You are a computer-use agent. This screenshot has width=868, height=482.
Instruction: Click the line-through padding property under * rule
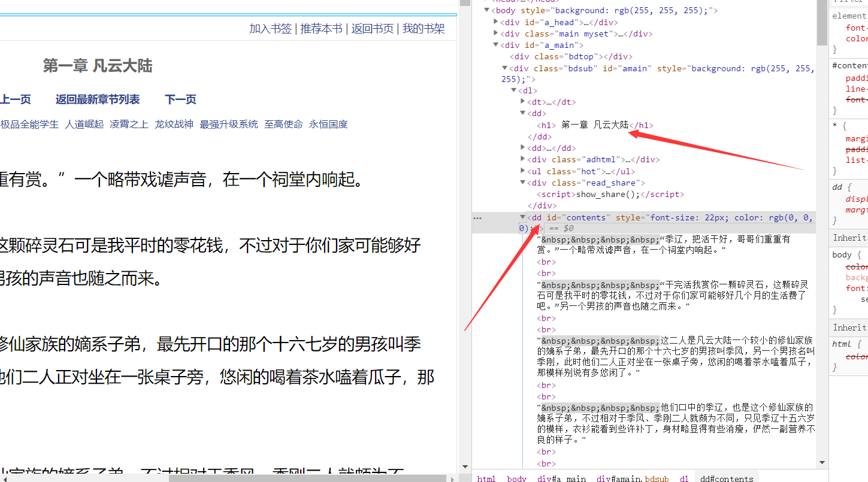point(857,150)
